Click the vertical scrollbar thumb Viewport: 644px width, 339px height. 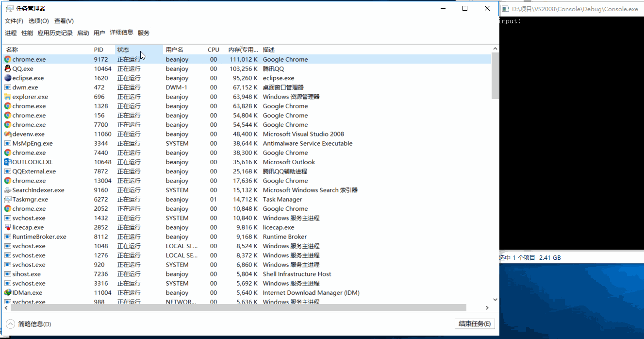[x=495, y=76]
